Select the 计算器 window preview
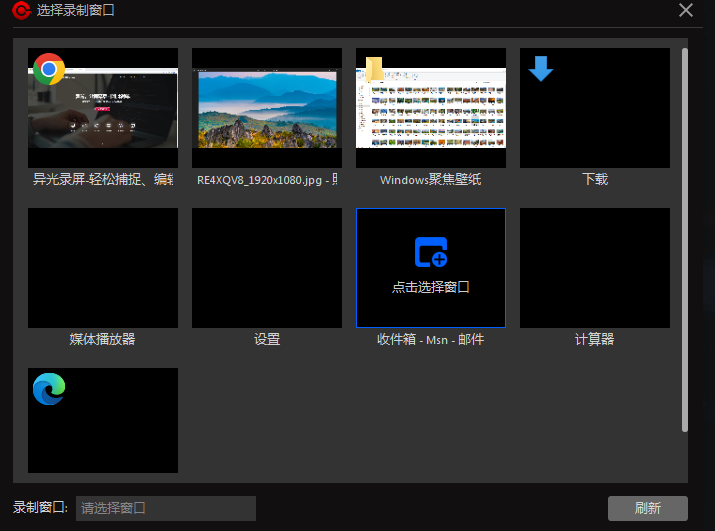 click(x=595, y=268)
